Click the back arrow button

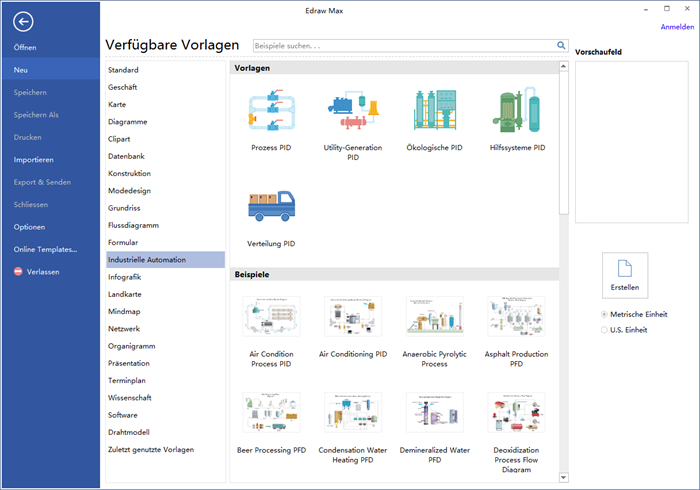click(x=24, y=22)
